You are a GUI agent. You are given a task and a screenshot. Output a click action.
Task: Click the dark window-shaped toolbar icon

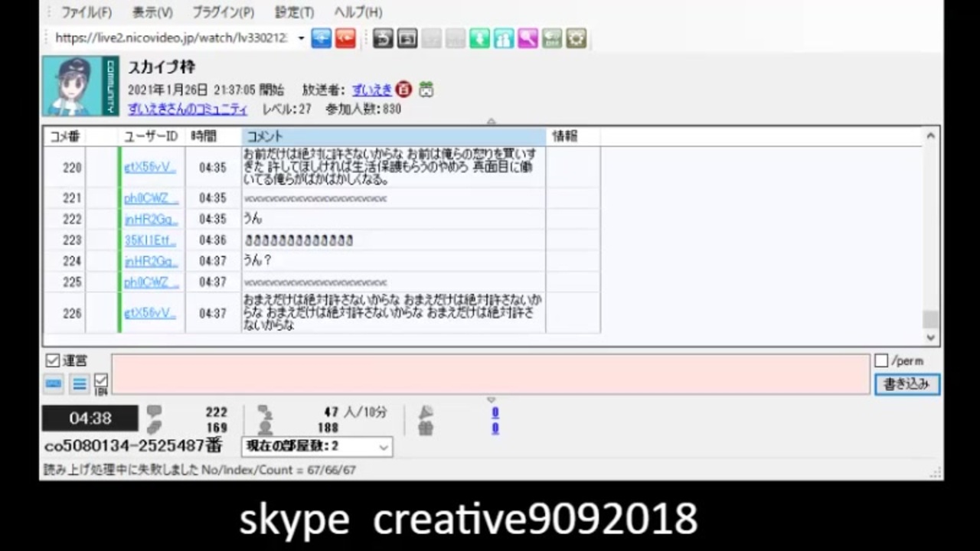coord(407,37)
